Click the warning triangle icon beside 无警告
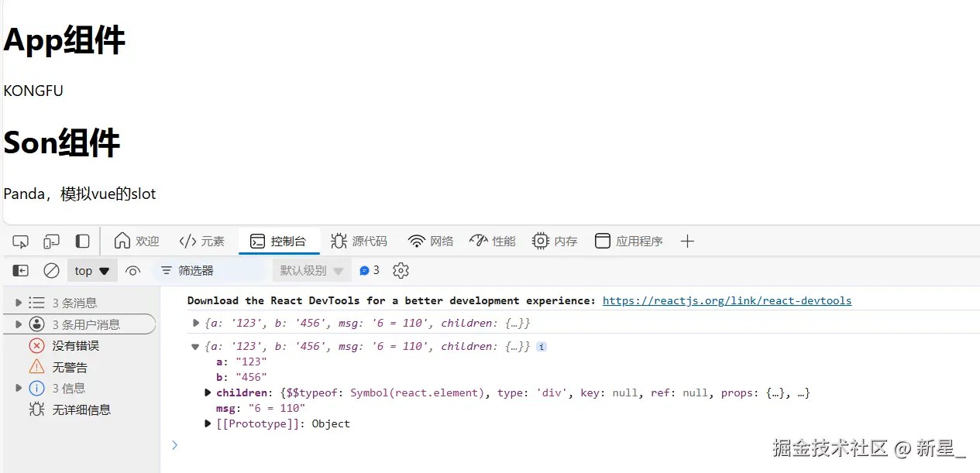980x473 pixels. pyautogui.click(x=36, y=367)
